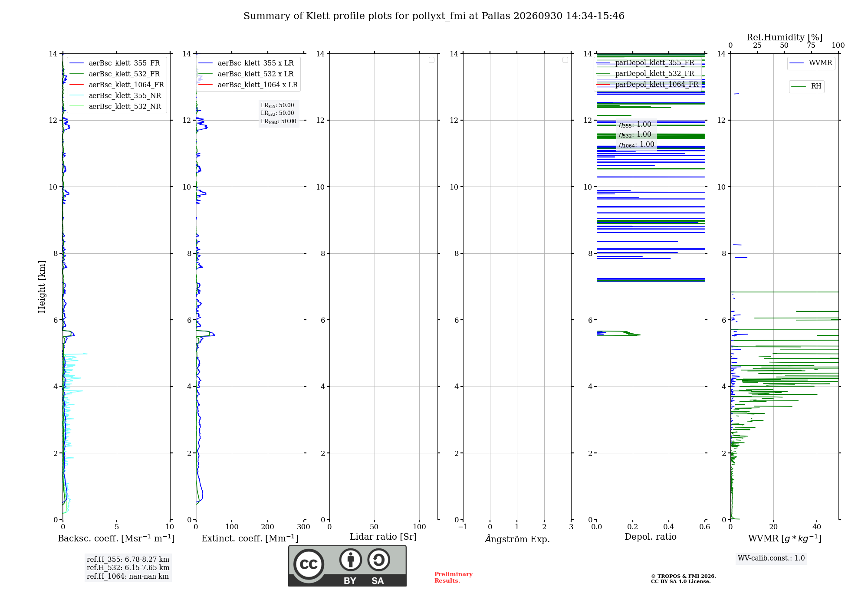The height and width of the screenshot is (590, 868).
Task: Click the Extinct. coeff. x-axis label
Action: pyautogui.click(x=250, y=538)
